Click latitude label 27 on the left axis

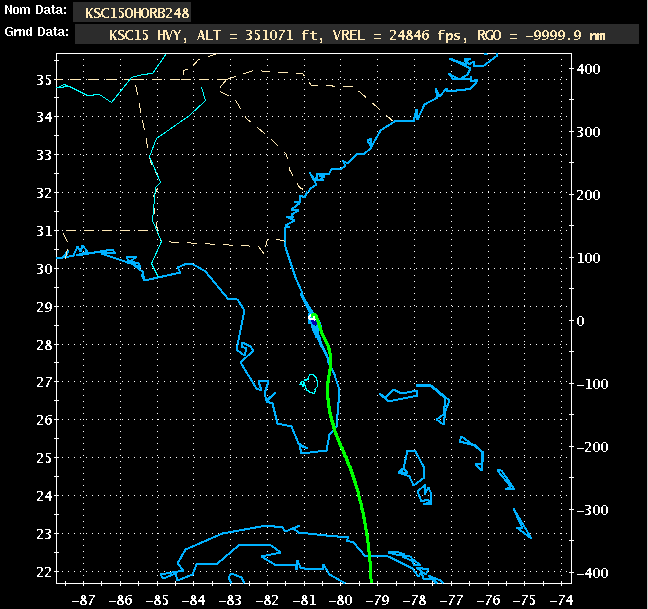[x=44, y=382]
